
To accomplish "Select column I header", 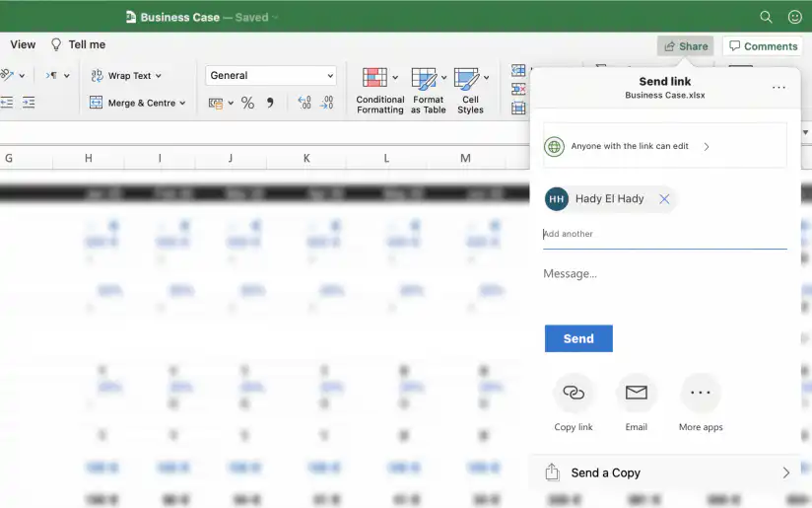I will 160,158.
